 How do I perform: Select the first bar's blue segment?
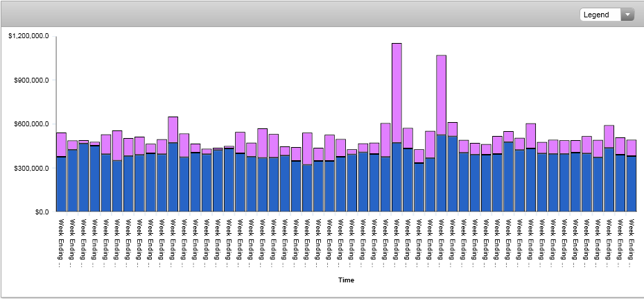[61, 184]
